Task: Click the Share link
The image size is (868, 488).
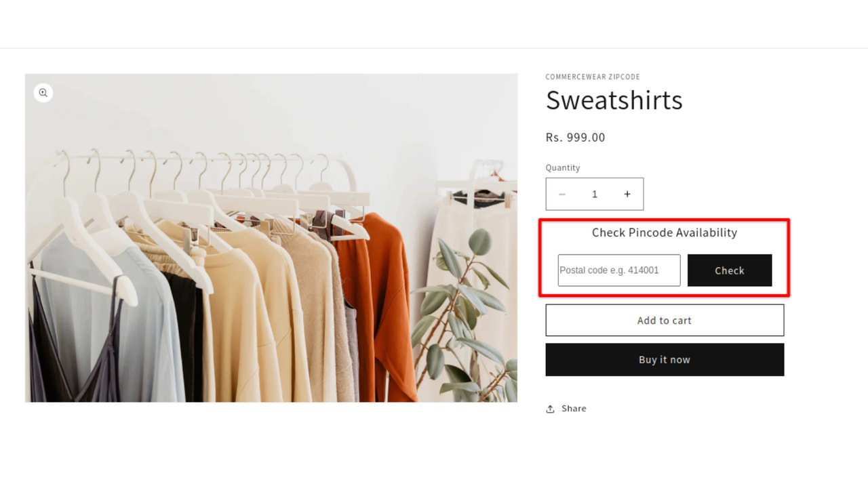Action: pyautogui.click(x=573, y=408)
